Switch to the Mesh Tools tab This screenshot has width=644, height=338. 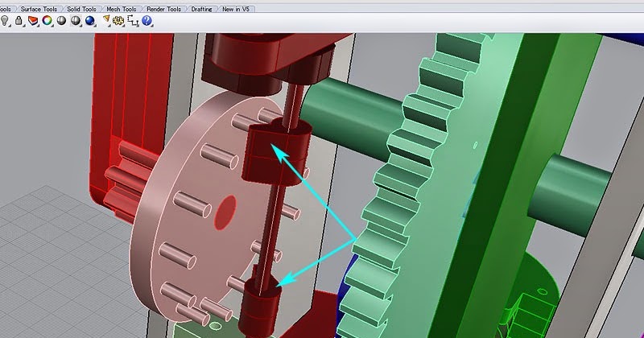[x=122, y=9]
